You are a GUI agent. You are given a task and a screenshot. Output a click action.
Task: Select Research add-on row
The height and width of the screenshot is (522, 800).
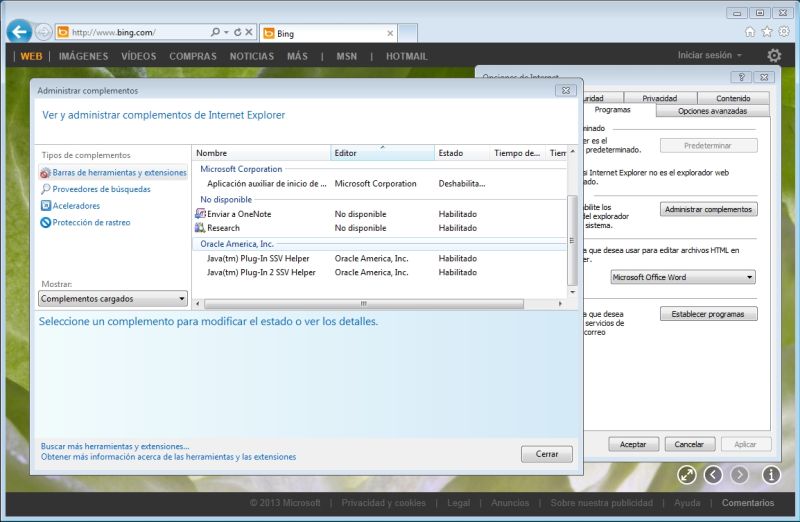(x=380, y=228)
